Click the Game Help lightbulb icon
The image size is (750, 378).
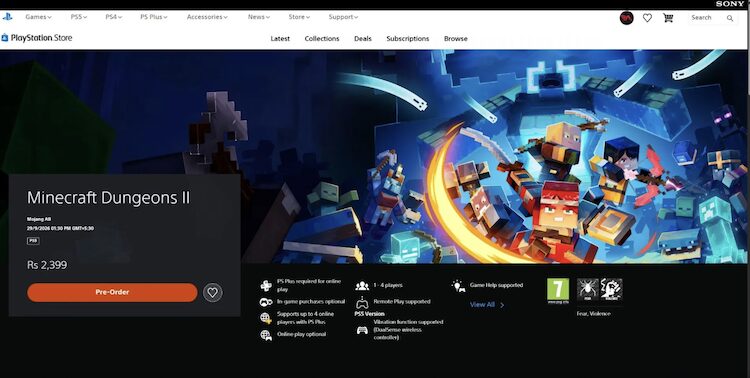[x=458, y=286]
